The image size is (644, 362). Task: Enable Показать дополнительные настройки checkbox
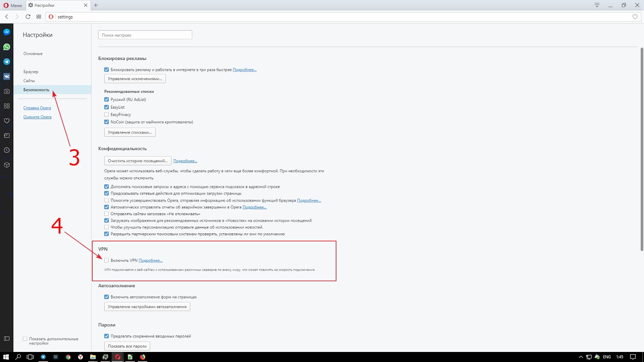[25, 339]
